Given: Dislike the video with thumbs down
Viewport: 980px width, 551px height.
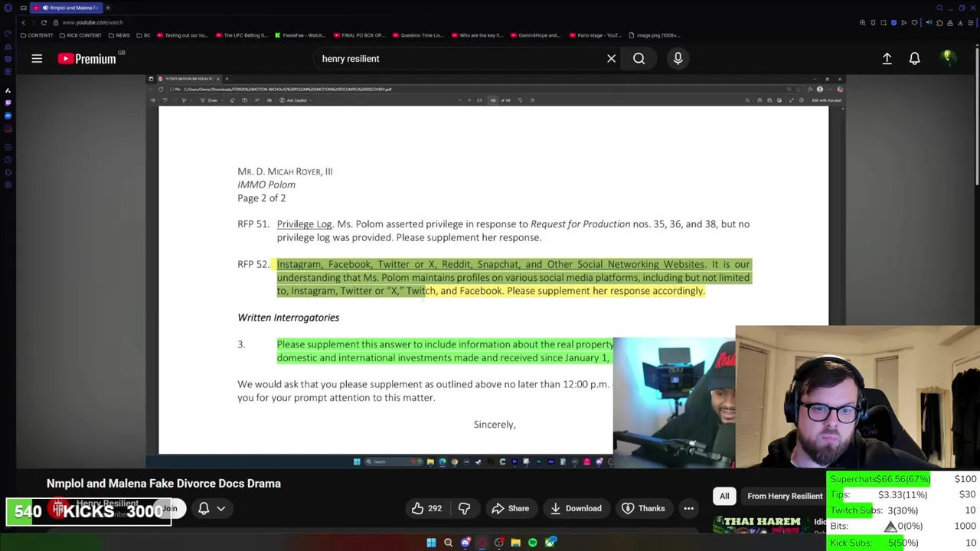Looking at the screenshot, I should coord(464,508).
